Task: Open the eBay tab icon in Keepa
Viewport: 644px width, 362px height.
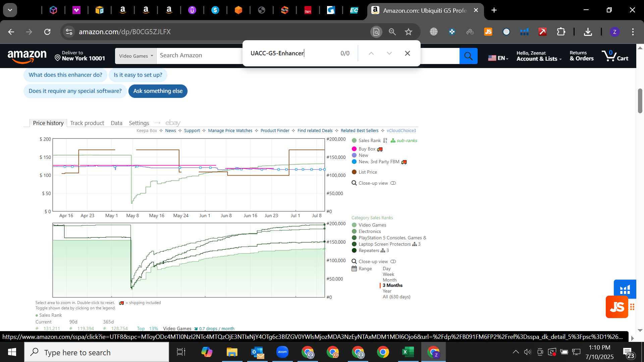Action: pyautogui.click(x=173, y=123)
